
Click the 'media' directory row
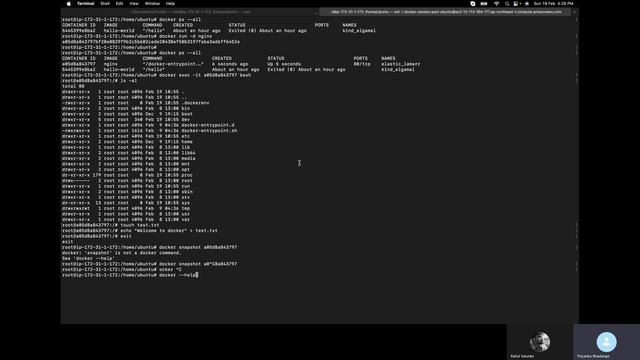point(129,158)
